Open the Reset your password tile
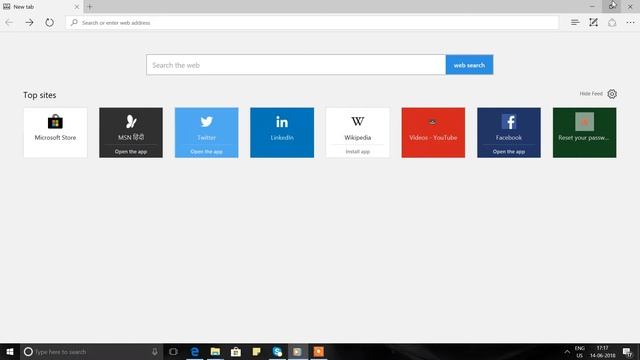640x360 pixels. (584, 133)
